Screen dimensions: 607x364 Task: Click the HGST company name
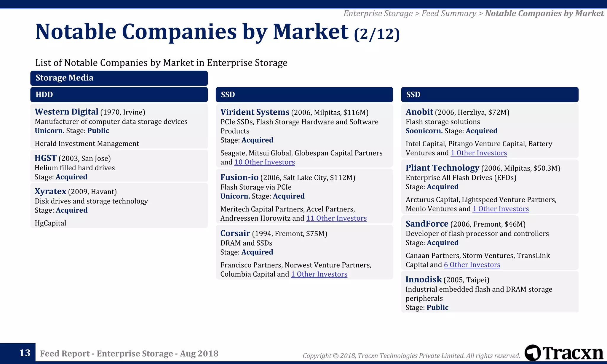pyautogui.click(x=45, y=158)
